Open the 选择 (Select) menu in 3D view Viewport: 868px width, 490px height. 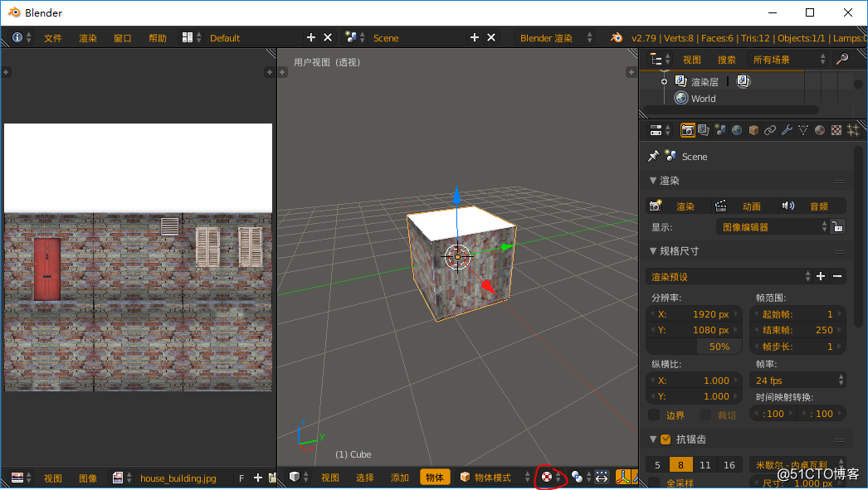(365, 478)
